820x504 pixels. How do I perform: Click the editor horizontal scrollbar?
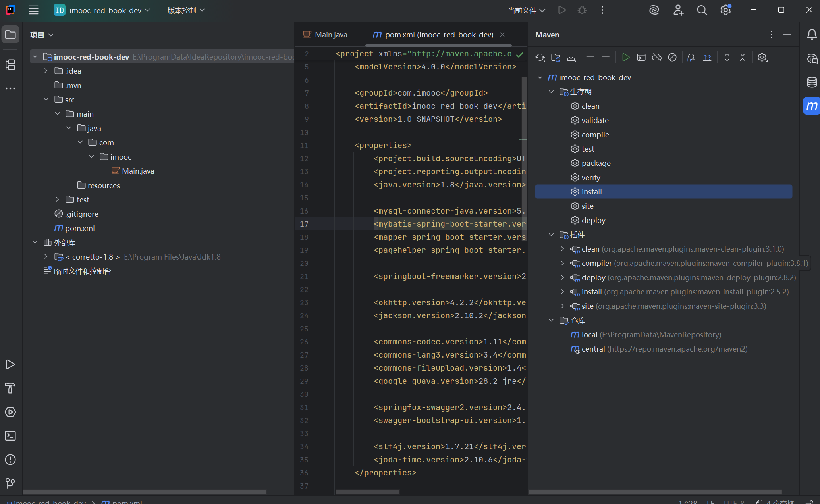(367, 492)
